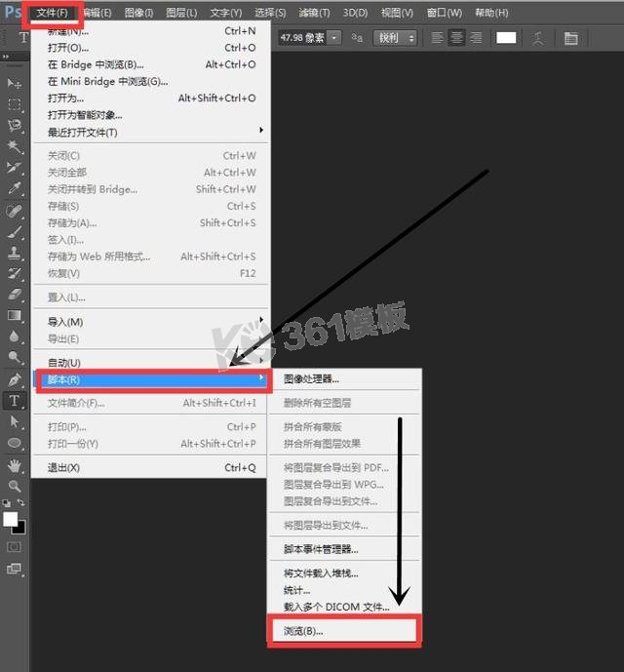Expand the 脚本(R) submenu
The width and height of the screenshot is (624, 672).
coord(151,379)
